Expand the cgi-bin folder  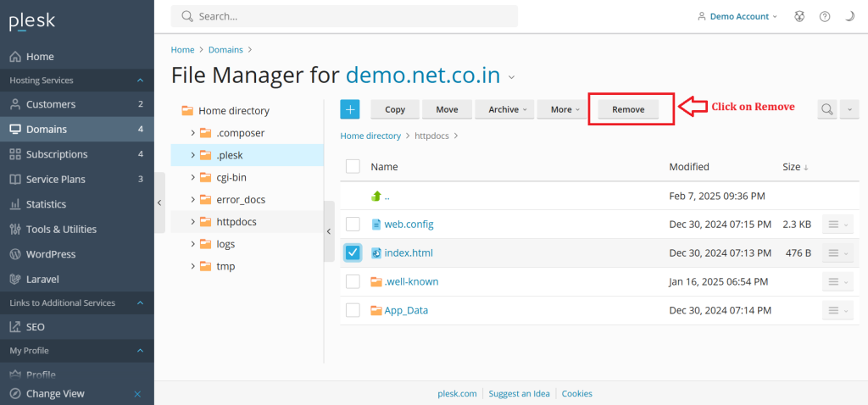click(192, 177)
